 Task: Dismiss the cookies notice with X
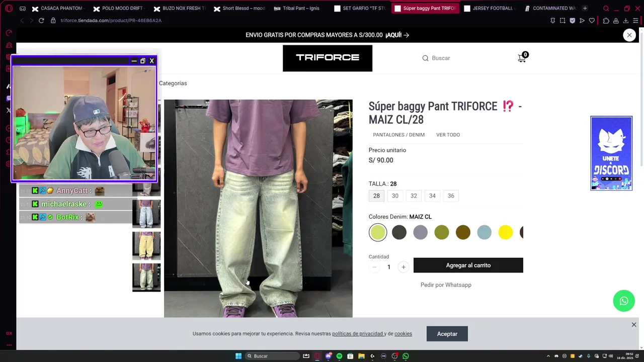[634, 325]
